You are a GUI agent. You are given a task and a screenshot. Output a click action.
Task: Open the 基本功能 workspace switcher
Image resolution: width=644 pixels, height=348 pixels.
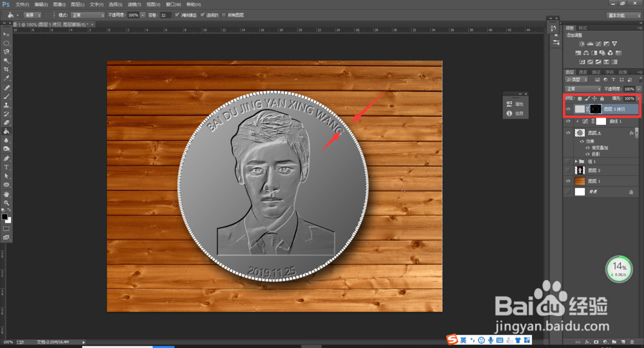click(623, 15)
